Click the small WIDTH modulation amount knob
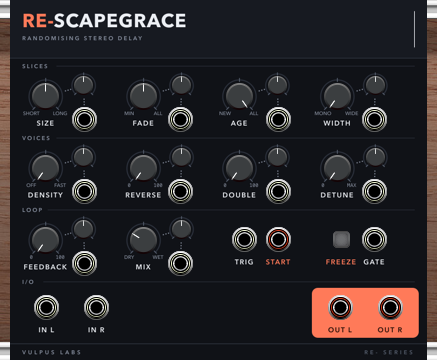The image size is (437, 360). [x=375, y=85]
